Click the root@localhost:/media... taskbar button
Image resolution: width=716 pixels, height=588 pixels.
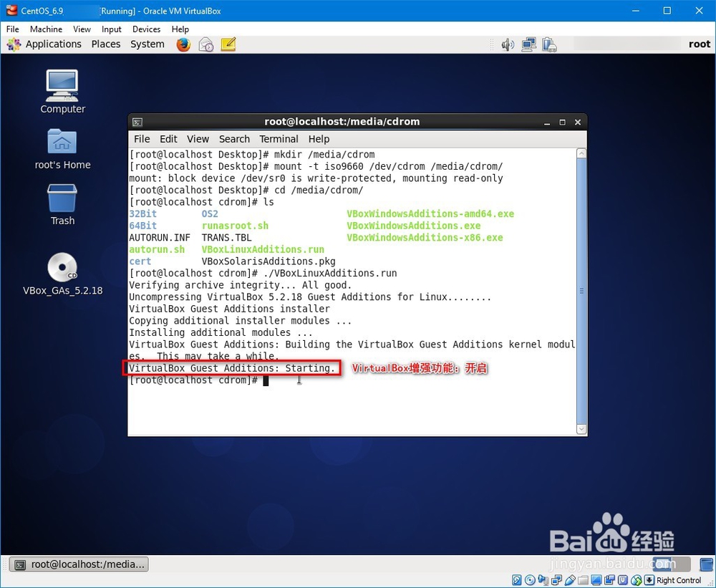(x=79, y=564)
